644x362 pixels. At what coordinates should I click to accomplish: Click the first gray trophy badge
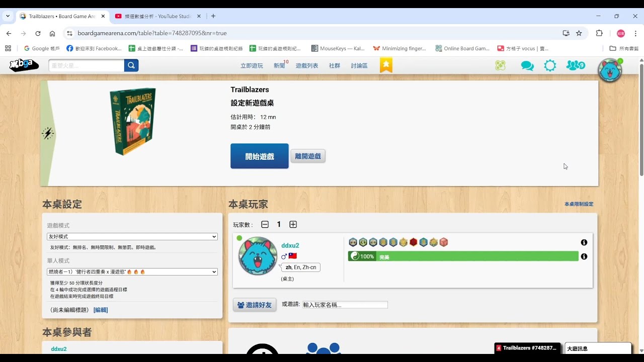coord(353,242)
